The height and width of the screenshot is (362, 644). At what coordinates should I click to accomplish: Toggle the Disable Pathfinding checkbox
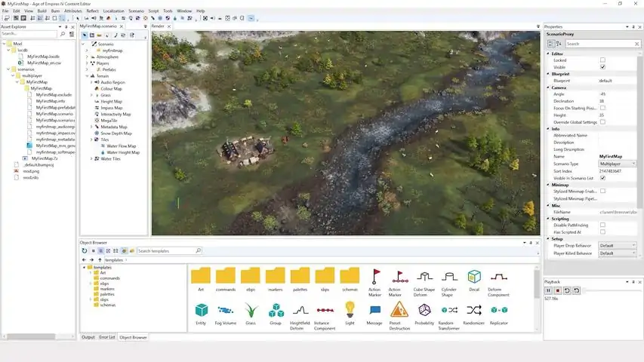point(602,225)
